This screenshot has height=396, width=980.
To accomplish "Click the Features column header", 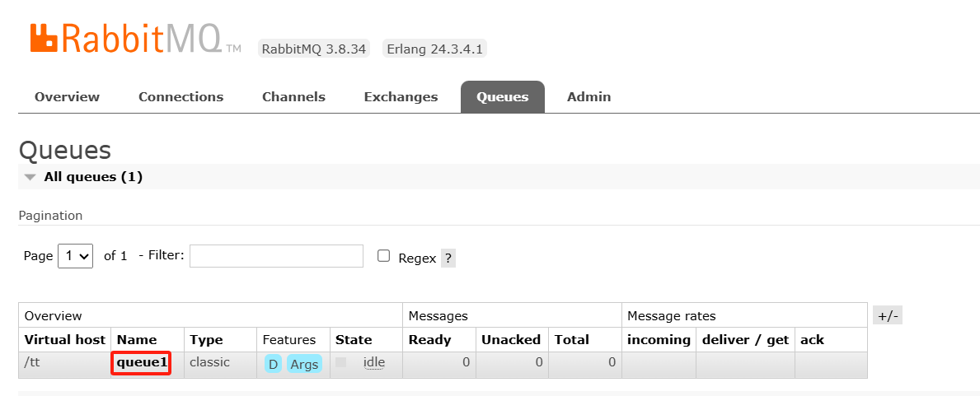I will click(x=288, y=340).
